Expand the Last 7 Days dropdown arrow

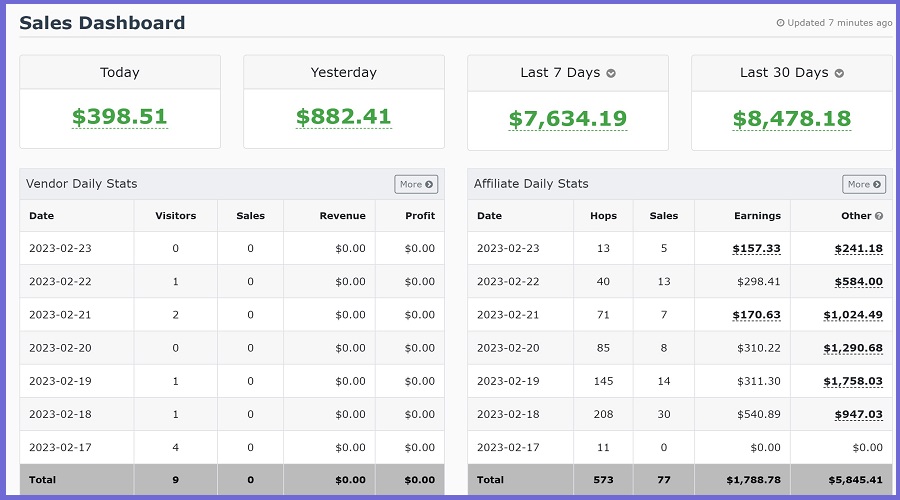tap(611, 73)
